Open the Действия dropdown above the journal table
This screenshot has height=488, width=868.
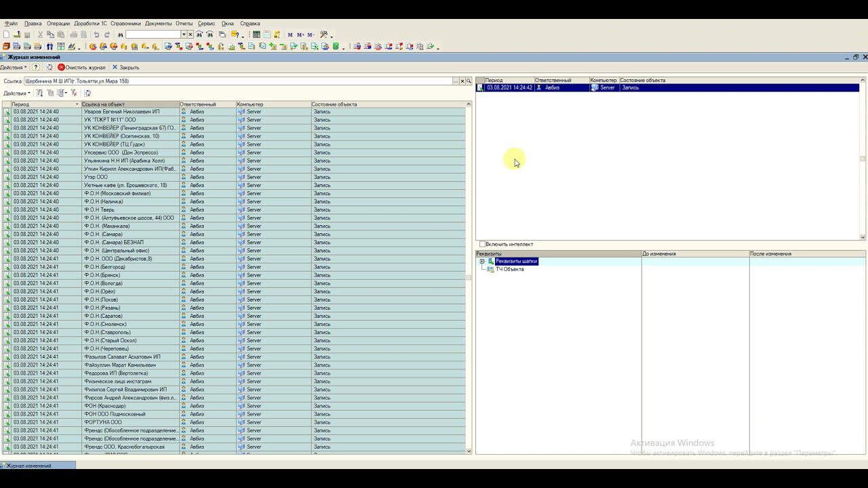[17, 93]
